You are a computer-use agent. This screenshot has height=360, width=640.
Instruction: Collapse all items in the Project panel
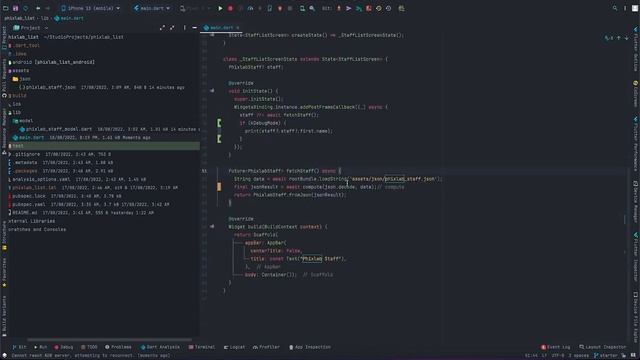click(x=172, y=28)
